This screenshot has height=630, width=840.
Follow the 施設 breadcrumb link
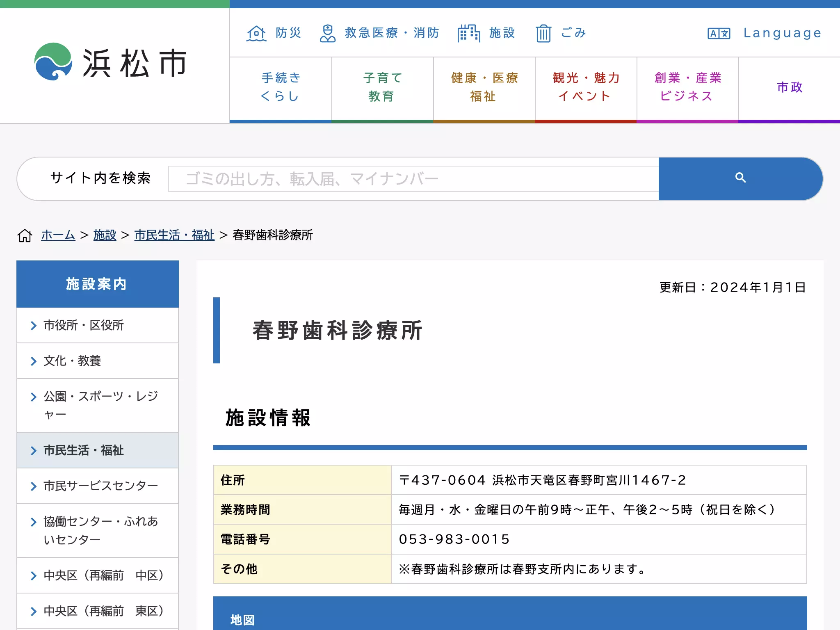(105, 235)
